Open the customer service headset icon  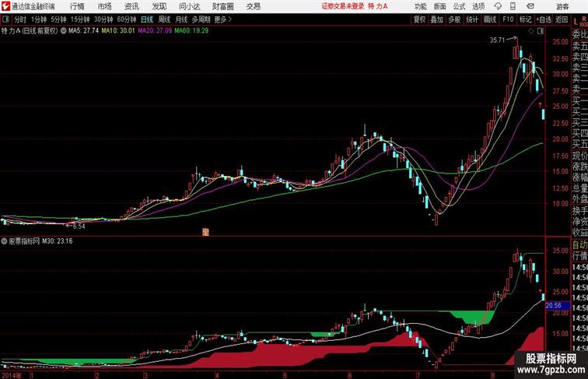tap(498, 6)
